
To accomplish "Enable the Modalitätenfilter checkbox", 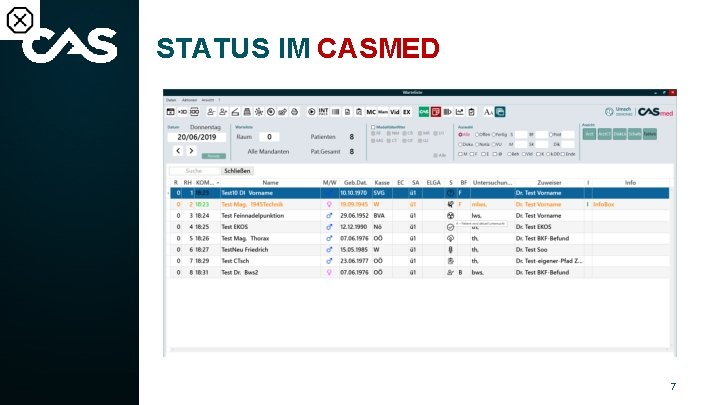I will 373,127.
